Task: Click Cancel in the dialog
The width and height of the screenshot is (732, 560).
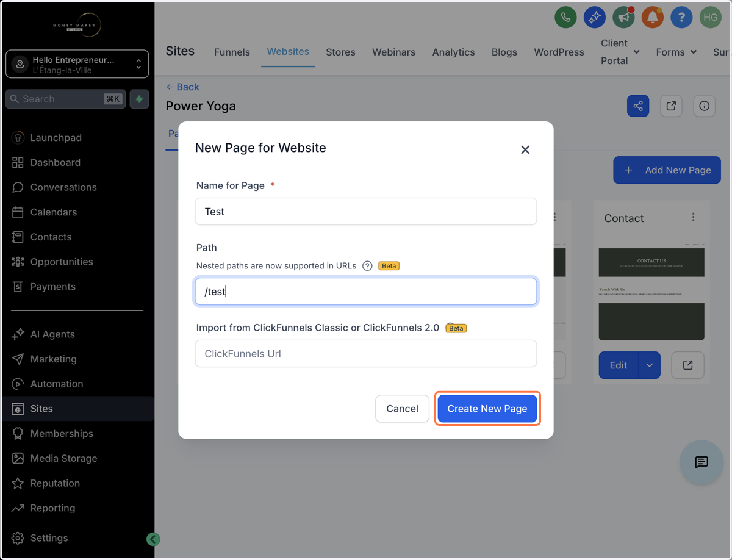Action: [403, 409]
